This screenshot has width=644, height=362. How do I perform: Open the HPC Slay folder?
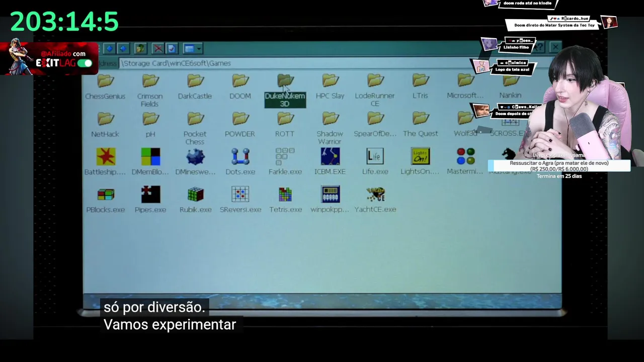pyautogui.click(x=330, y=86)
